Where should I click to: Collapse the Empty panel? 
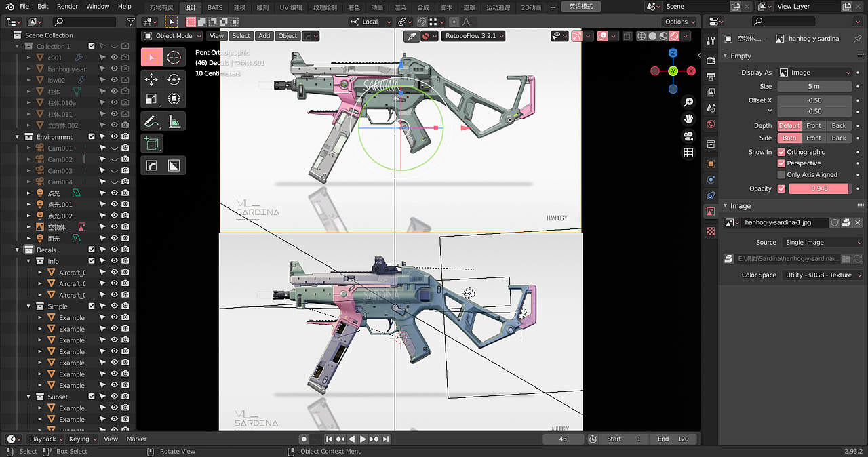tap(726, 56)
